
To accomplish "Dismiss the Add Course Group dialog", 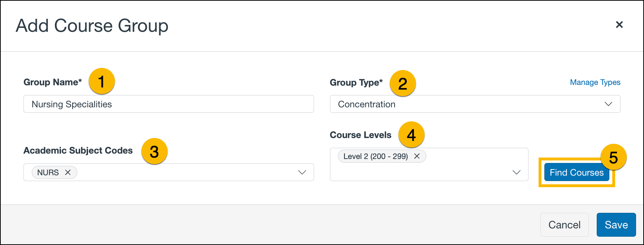I will 620,25.
